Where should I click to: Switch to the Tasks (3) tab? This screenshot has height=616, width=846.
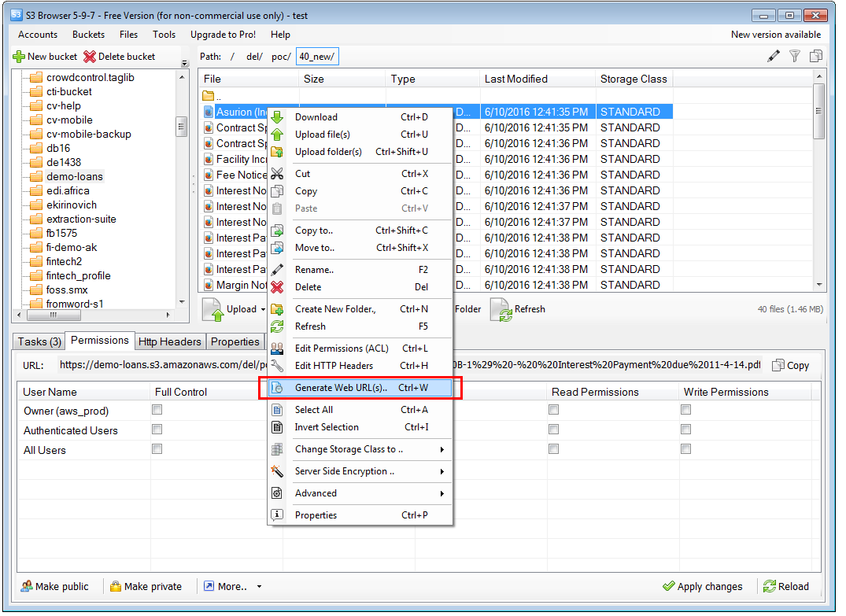39,341
